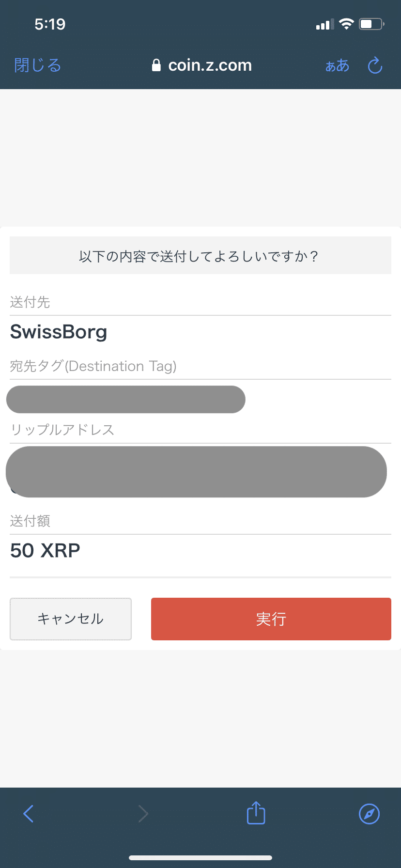Tap the back arrow in Safari toolbar
Screen dimensions: 401x868
tap(29, 813)
